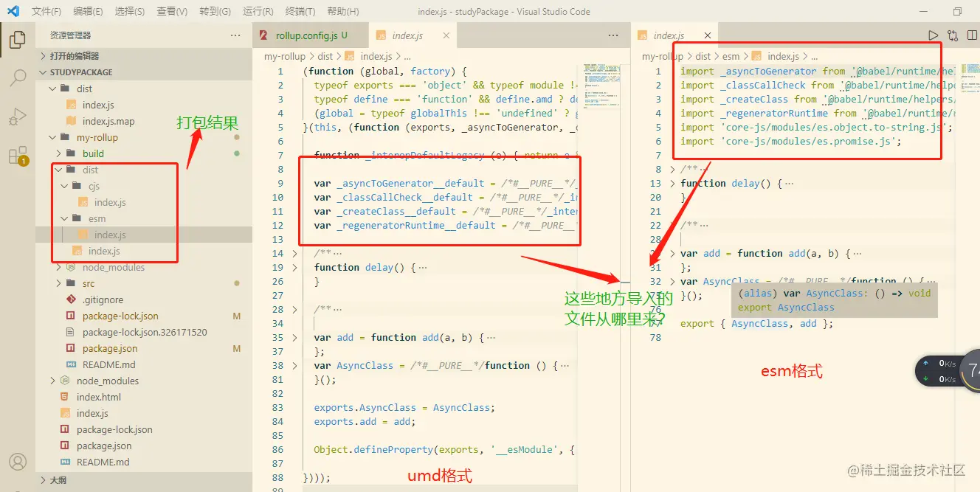
Task: Open the 编辑(E) menu
Action: (x=89, y=12)
